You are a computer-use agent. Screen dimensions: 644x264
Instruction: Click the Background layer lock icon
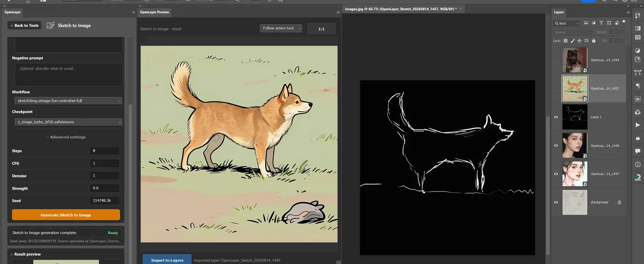619,202
